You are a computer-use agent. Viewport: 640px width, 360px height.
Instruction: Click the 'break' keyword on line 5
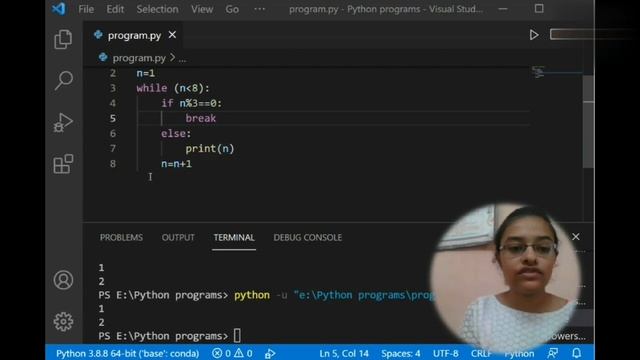click(200, 118)
